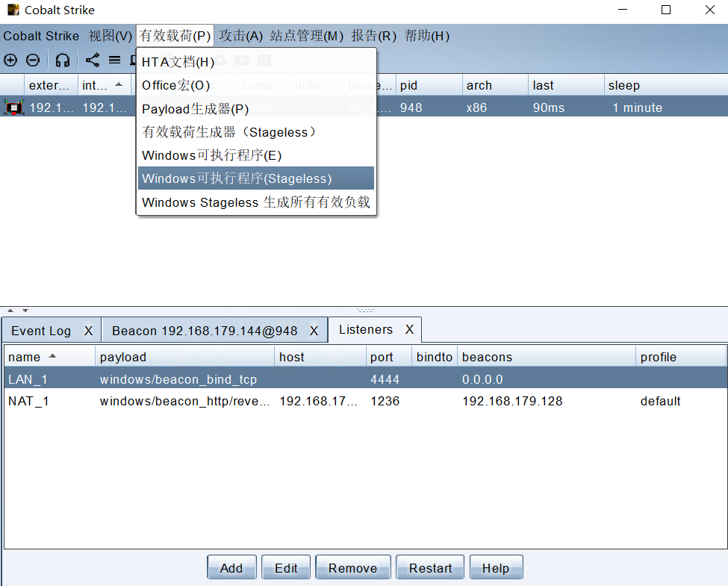The width and height of the screenshot is (728, 586).
Task: Click the compromised host beacon icon in the session row
Action: click(14, 107)
